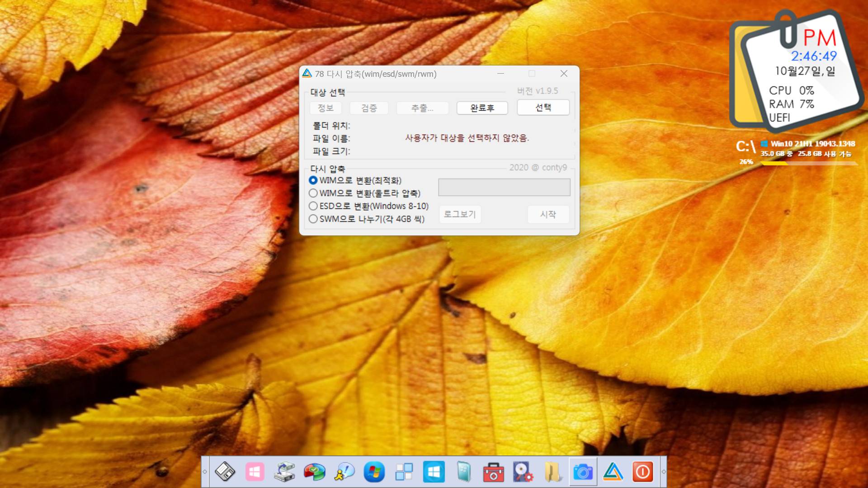Choose SWM으로 나누기(각 4GB 씩) option

367,219
